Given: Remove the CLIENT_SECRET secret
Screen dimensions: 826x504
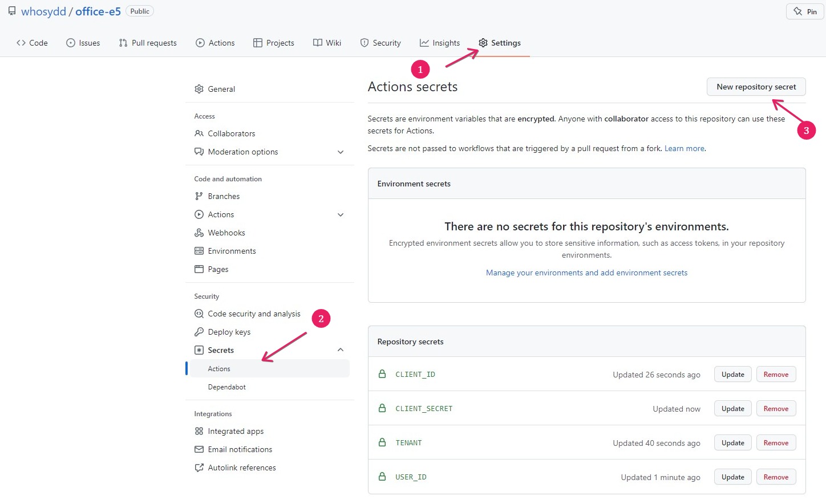Looking at the screenshot, I should (776, 409).
